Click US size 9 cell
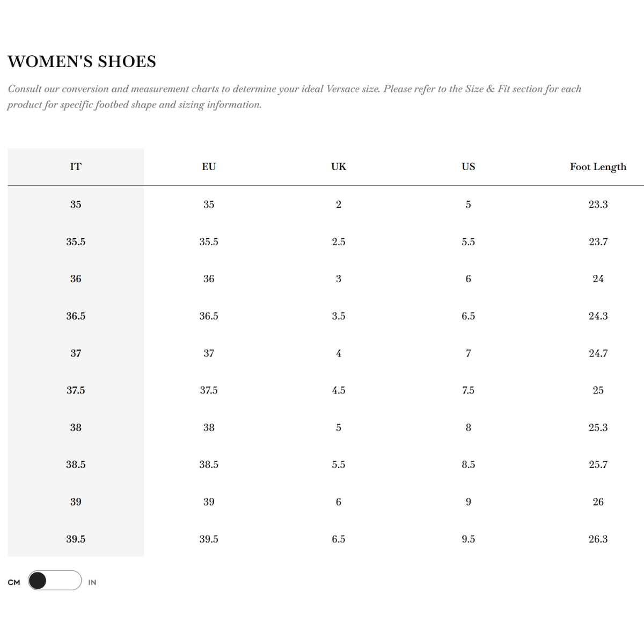The image size is (644, 644). click(x=469, y=502)
